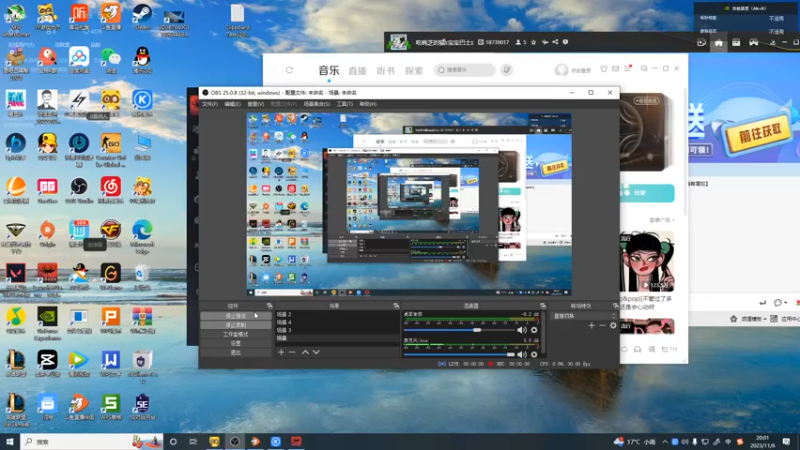This screenshot has width=800, height=450.
Task: Open the Baidu Netdisk desktop shortcut
Action: 79,60
